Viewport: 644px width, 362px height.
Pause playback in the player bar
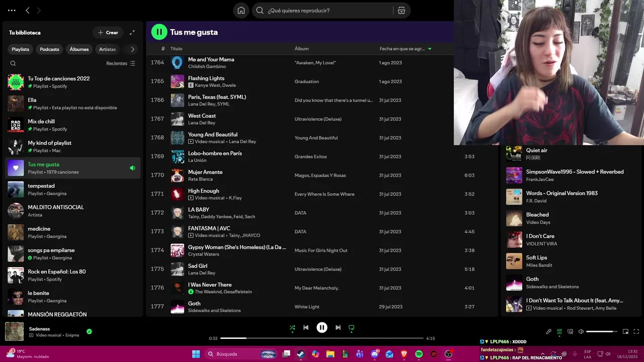(x=322, y=327)
